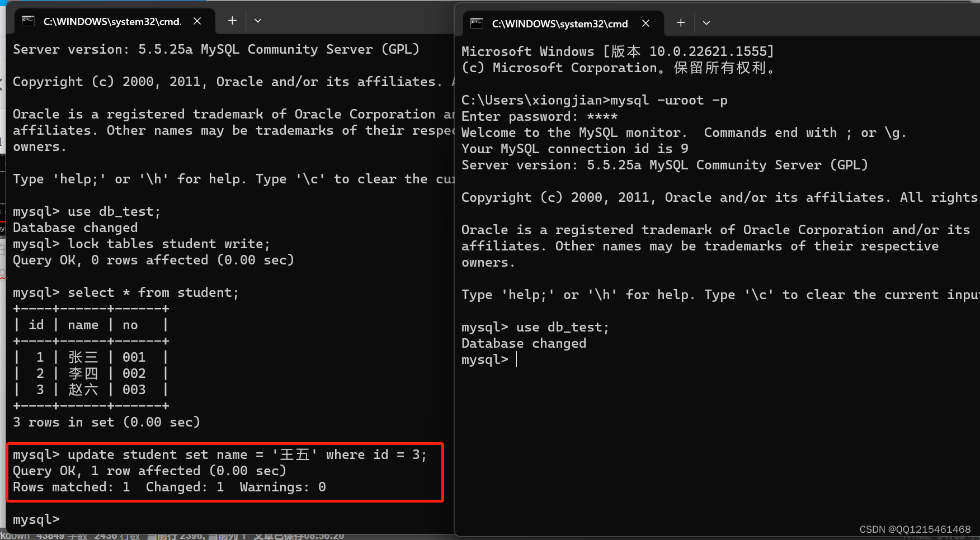Close the left terminal's cmd tab
The height and width of the screenshot is (540, 980).
(197, 21)
